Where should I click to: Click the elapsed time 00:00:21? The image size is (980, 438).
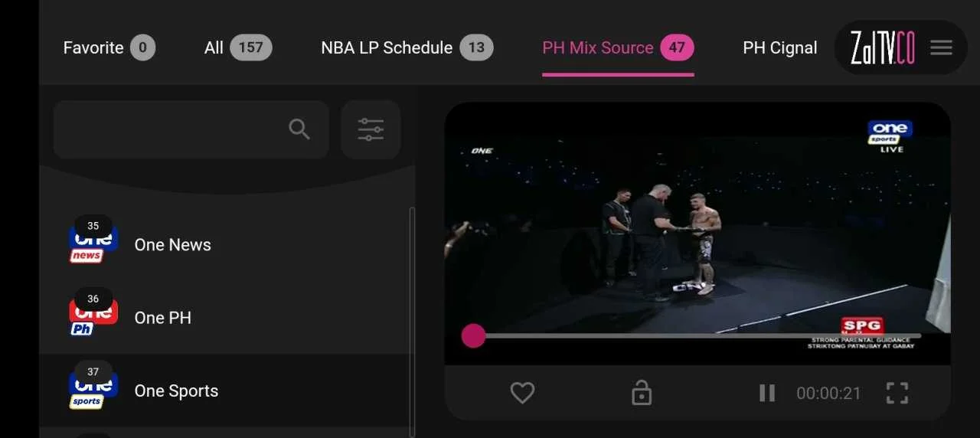(828, 394)
